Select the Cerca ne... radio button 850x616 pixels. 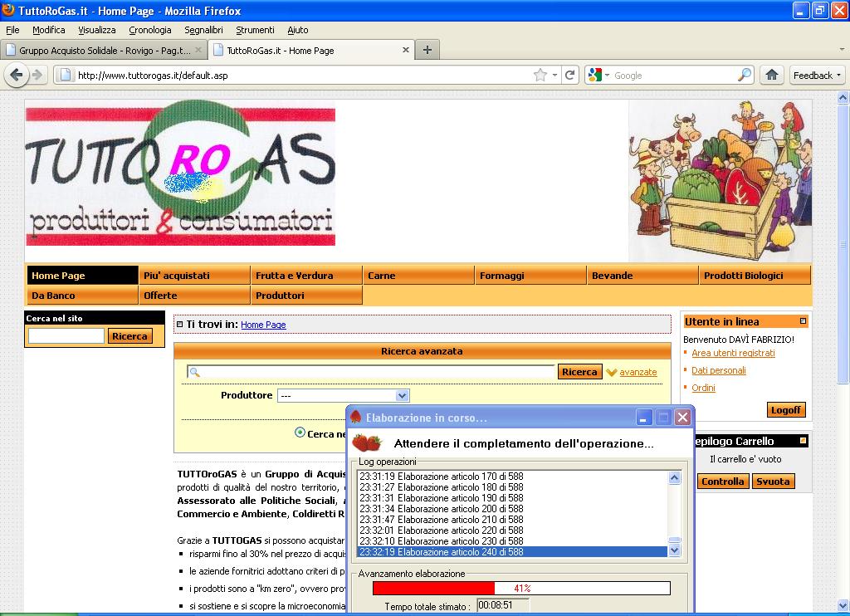pyautogui.click(x=300, y=433)
